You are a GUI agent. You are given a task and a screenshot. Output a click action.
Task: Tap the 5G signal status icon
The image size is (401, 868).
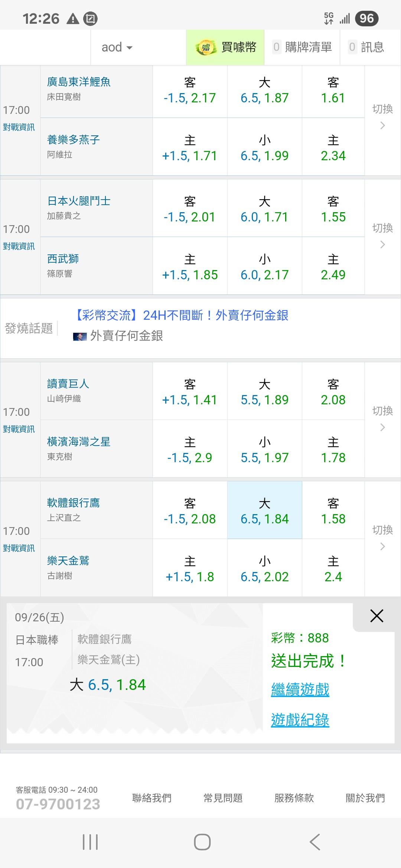click(329, 18)
